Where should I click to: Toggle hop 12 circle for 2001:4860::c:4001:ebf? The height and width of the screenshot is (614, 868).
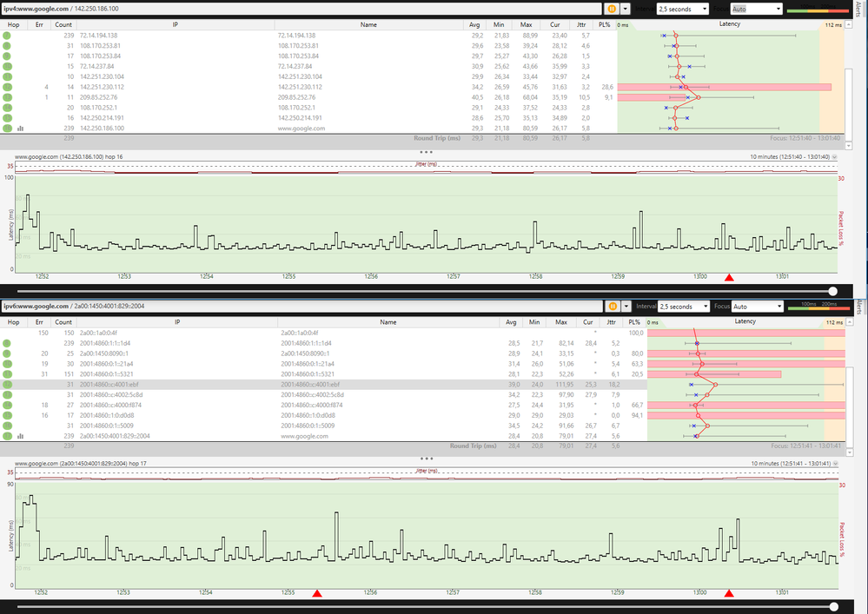tap(7, 385)
